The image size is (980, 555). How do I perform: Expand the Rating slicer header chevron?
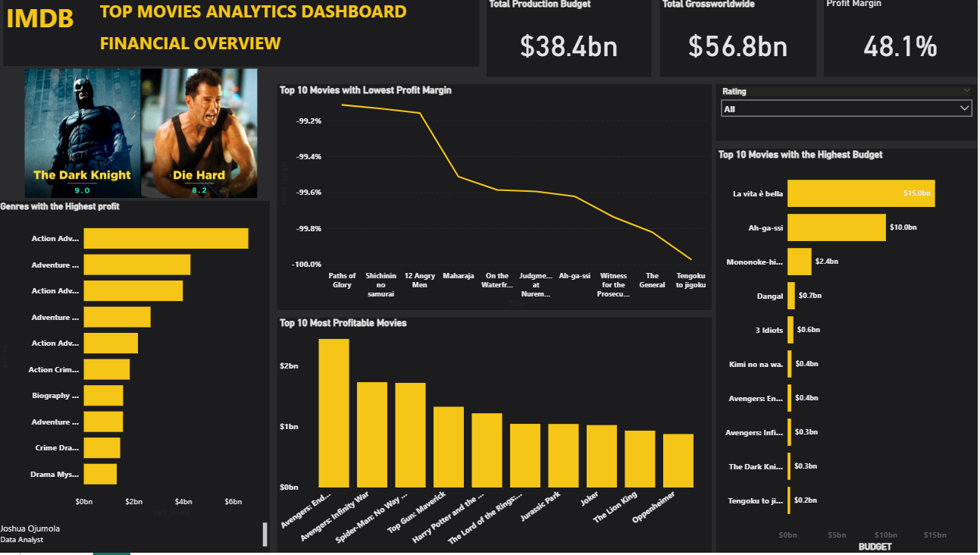967,90
